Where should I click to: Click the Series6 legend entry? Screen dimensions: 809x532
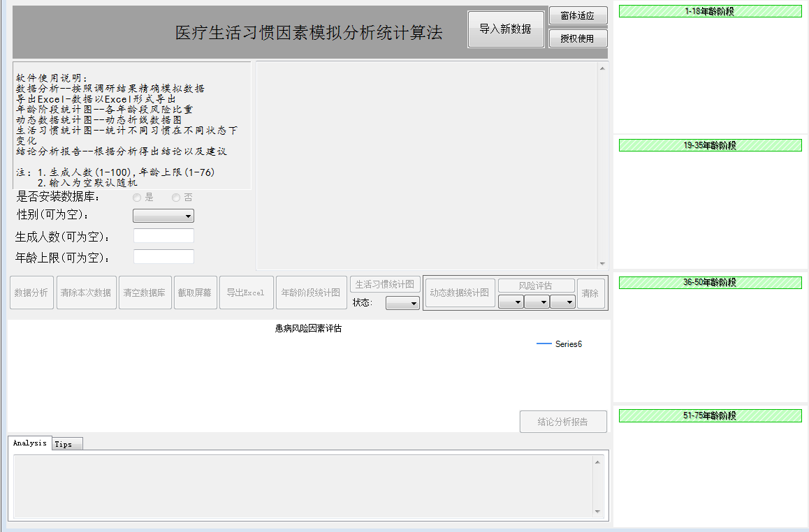pos(560,343)
